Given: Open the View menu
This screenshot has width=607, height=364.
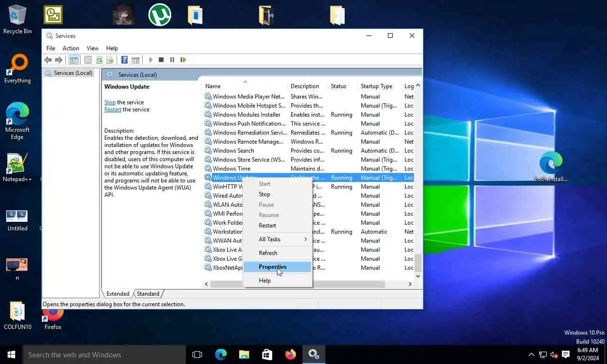Looking at the screenshot, I should (x=92, y=48).
